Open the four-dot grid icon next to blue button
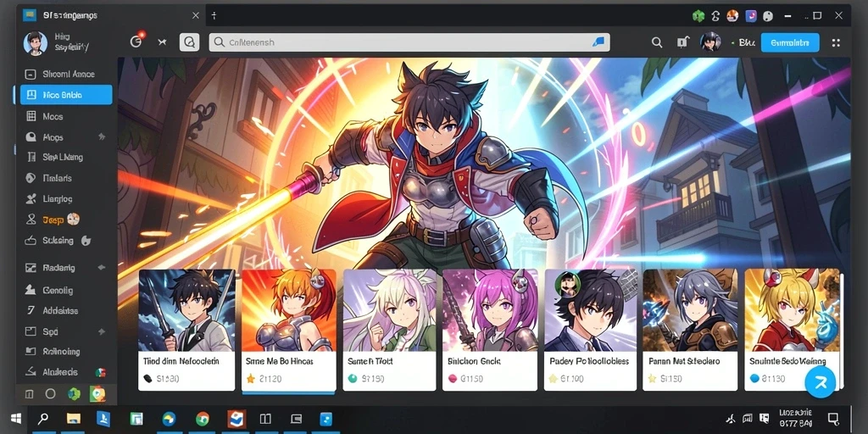This screenshot has height=434, width=868. click(x=836, y=42)
